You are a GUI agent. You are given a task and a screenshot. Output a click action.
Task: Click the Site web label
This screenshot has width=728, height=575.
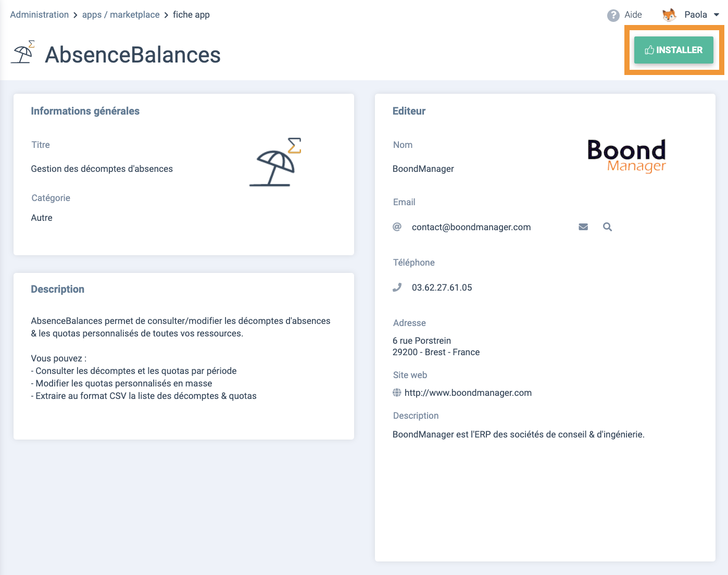410,375
